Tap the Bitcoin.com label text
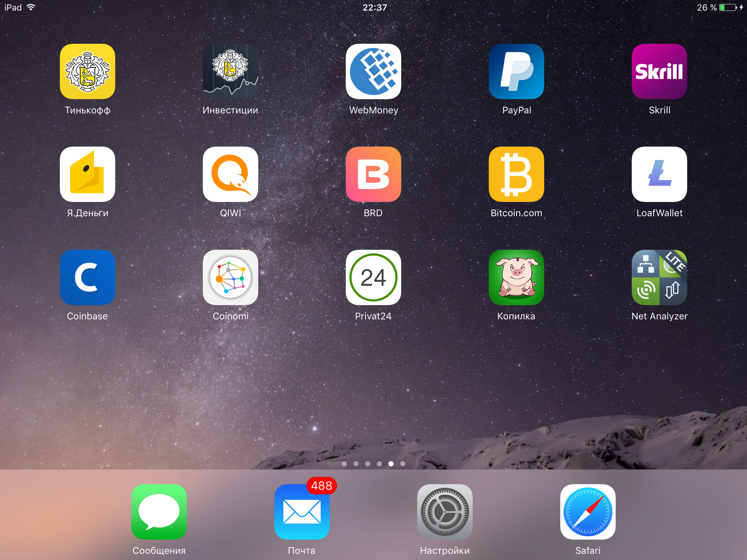747x560 pixels. click(x=516, y=213)
